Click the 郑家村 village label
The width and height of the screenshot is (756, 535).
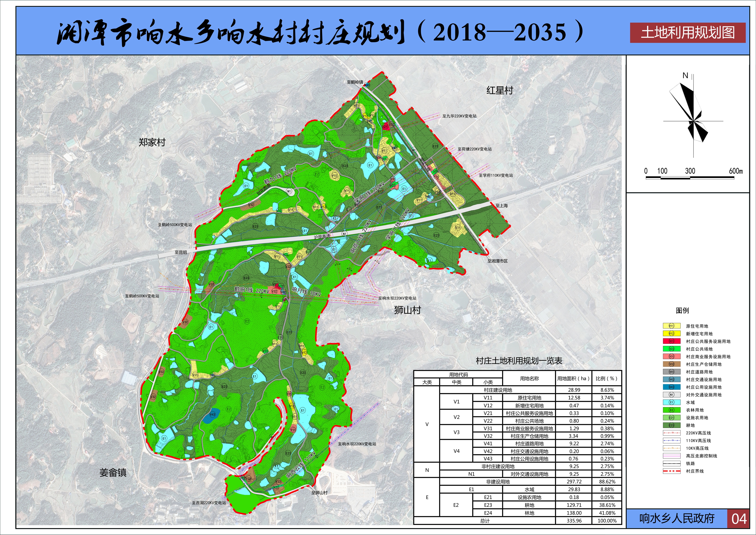[152, 142]
